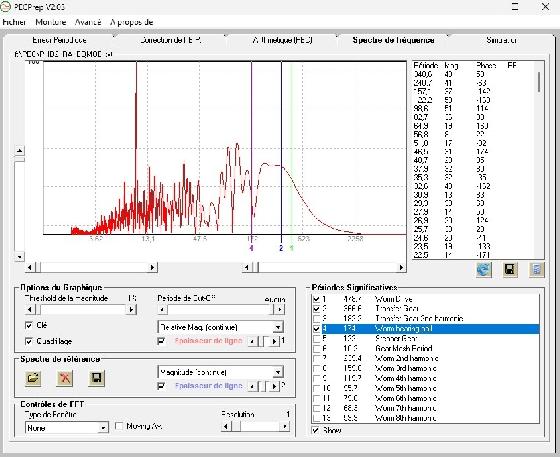Switch to the Correction de l'E.P. tab
The image size is (560, 457).
(171, 40)
